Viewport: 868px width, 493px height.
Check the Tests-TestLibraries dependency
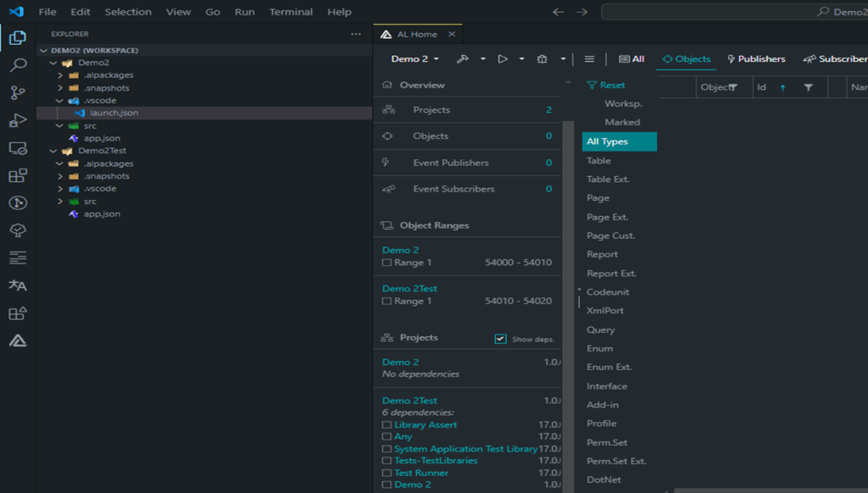click(387, 460)
